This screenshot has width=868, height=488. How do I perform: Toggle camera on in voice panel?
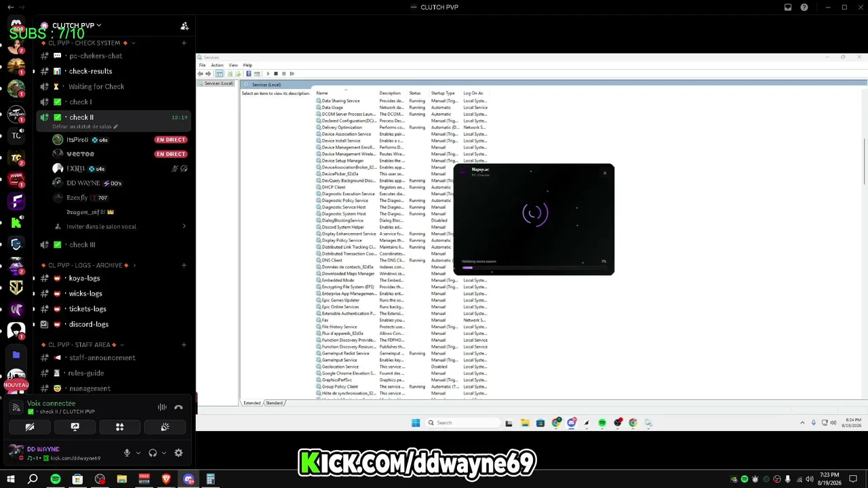coord(30,427)
